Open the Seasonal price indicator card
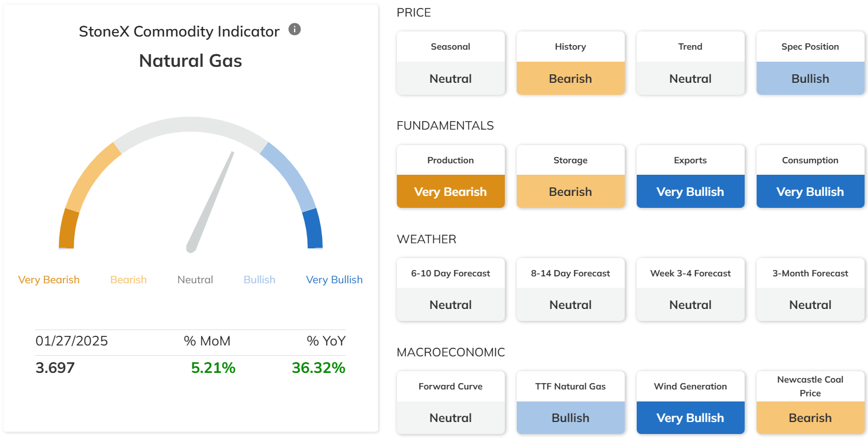 coord(451,63)
